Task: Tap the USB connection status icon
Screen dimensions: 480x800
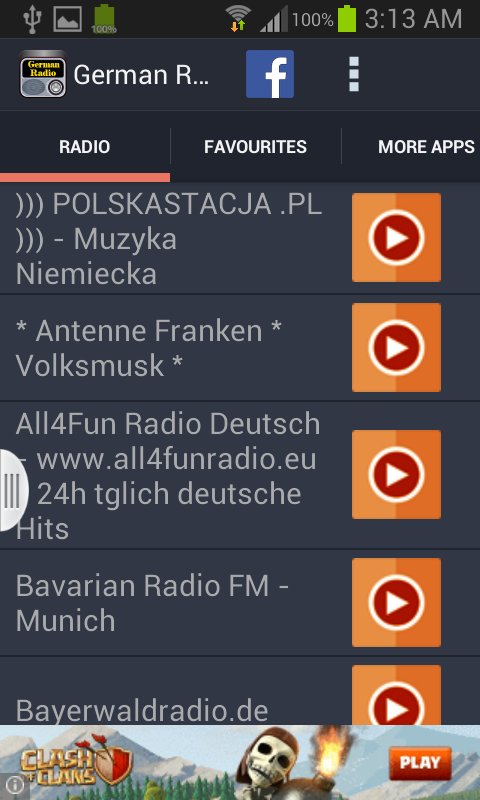Action: click(32, 19)
